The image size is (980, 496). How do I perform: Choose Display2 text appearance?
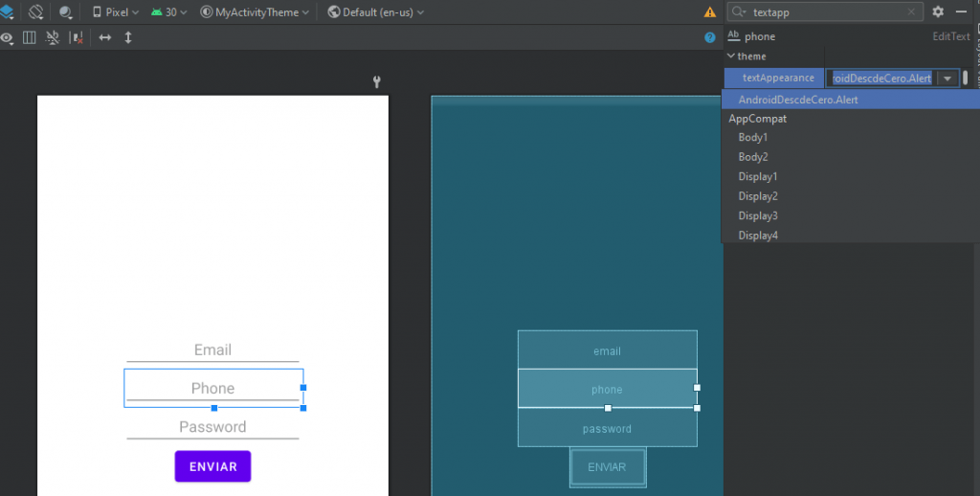tap(851, 195)
